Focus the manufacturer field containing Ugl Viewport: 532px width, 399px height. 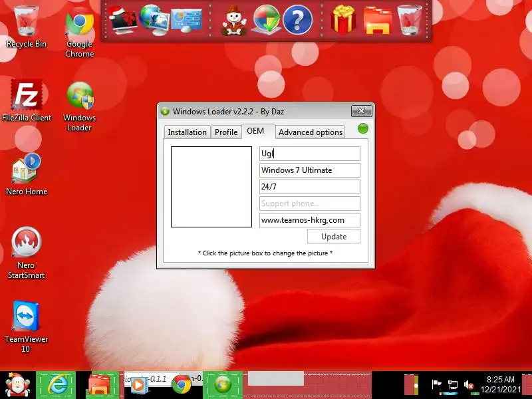click(x=310, y=154)
